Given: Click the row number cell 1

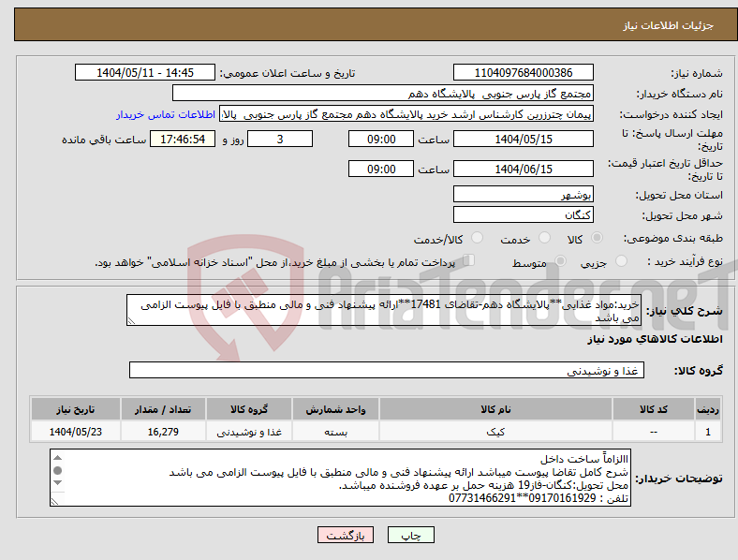Looking at the screenshot, I should [707, 432].
